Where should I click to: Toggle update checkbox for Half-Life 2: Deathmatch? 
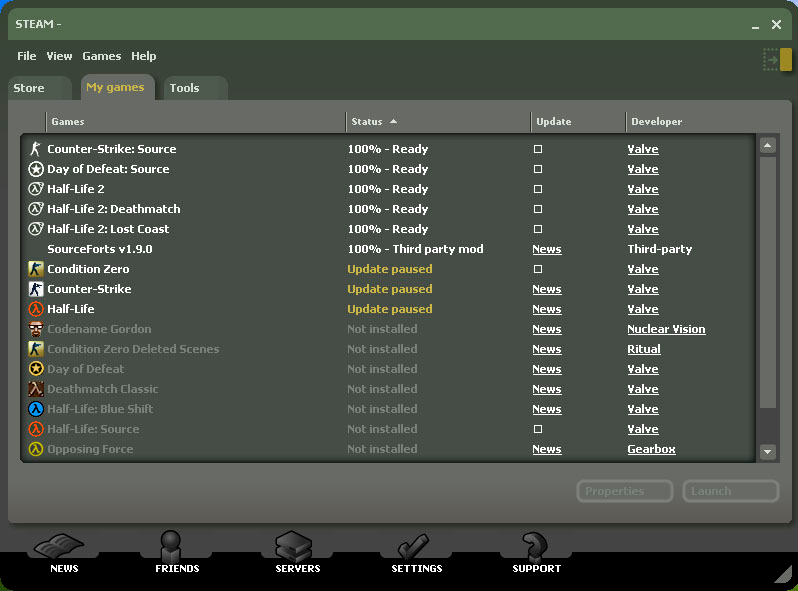[x=538, y=209]
